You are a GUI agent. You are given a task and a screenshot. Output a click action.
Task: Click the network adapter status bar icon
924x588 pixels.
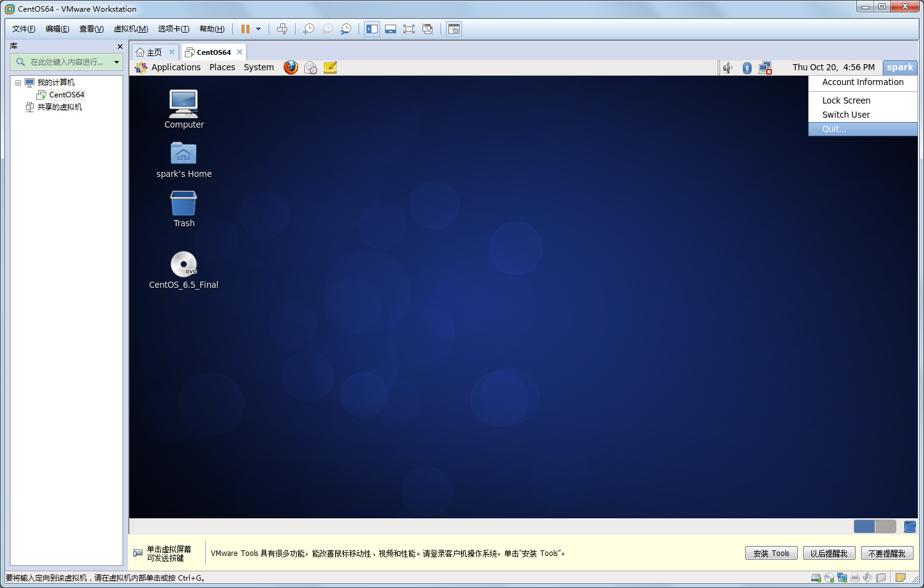(842, 578)
